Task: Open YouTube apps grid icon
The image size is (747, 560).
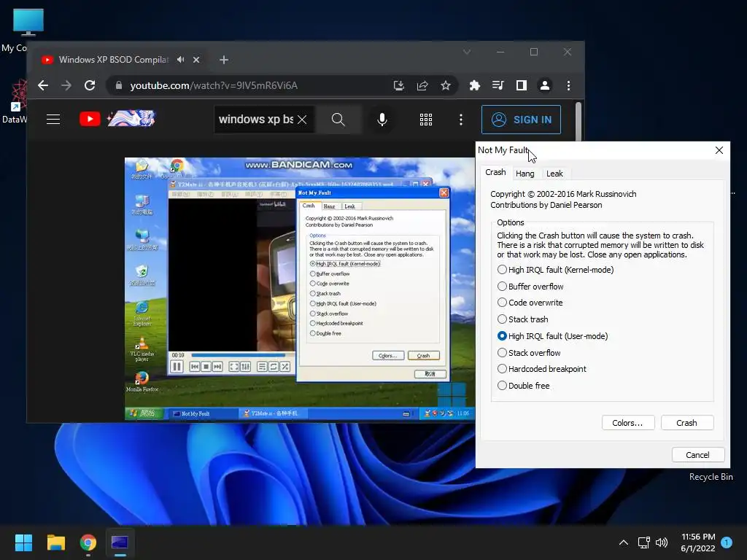Action: point(426,120)
